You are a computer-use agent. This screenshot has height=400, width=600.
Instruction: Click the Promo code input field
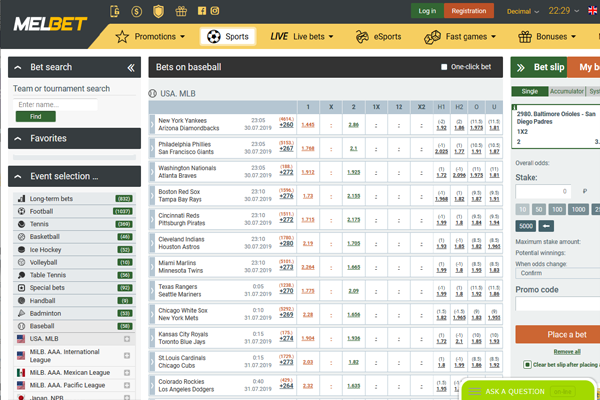pos(558,304)
